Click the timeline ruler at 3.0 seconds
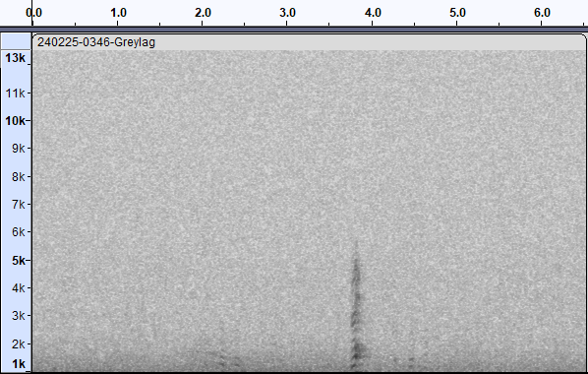Image resolution: width=588 pixels, height=374 pixels. click(288, 13)
